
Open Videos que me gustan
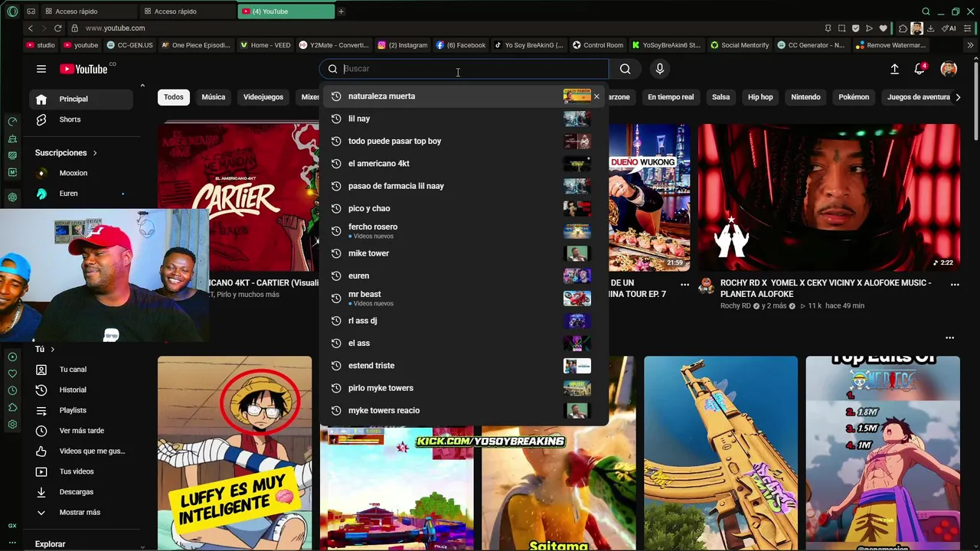point(82,452)
